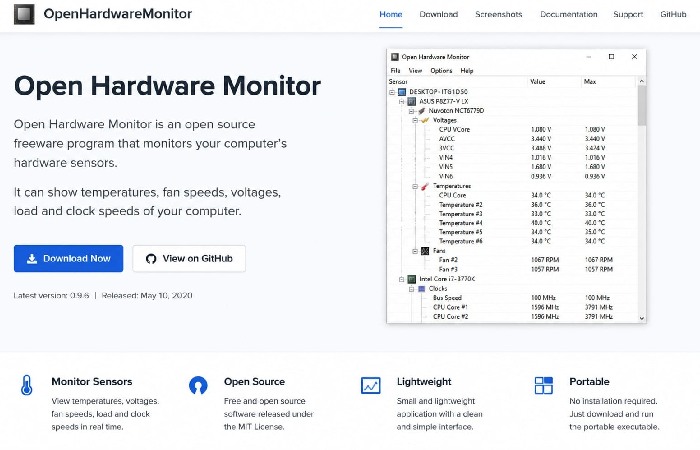Go to the Home tab in the site navigation
This screenshot has width=700, height=450.
coord(391,14)
